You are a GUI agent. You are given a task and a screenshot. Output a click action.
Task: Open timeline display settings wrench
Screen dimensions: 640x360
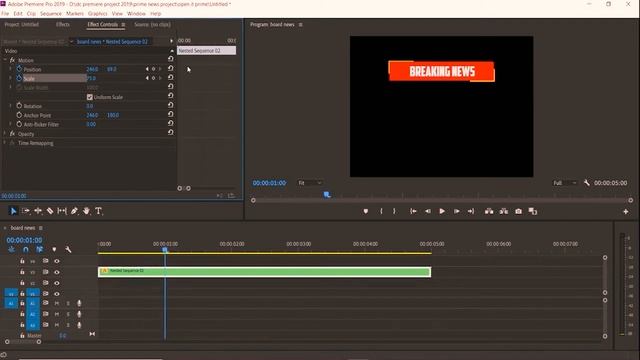pos(68,249)
